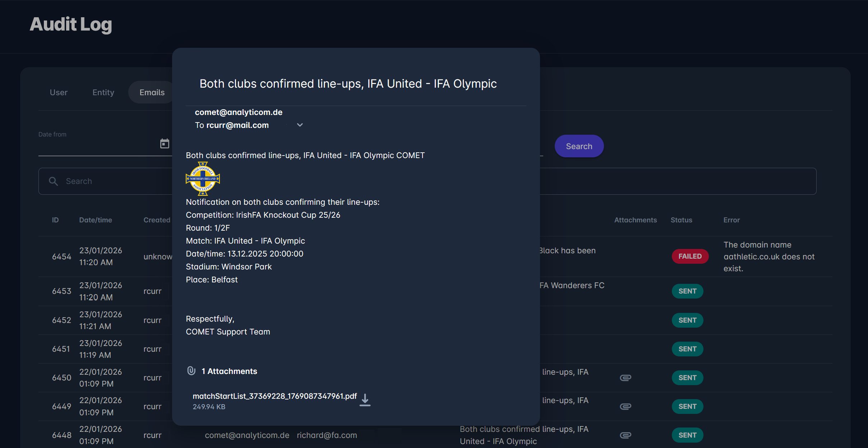Click the magnifier icon in search field
This screenshot has width=868, height=448.
(54, 181)
